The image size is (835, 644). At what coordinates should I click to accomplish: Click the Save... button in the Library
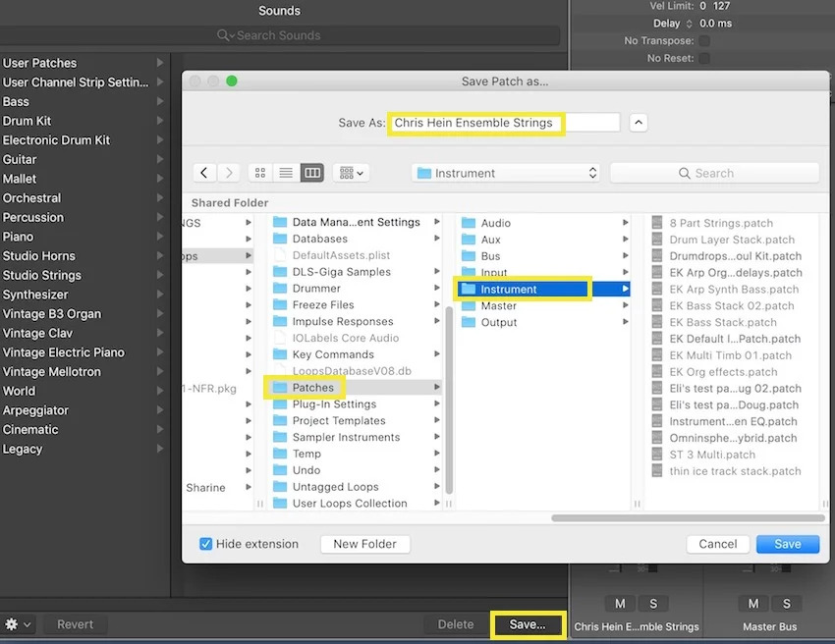[x=528, y=624]
